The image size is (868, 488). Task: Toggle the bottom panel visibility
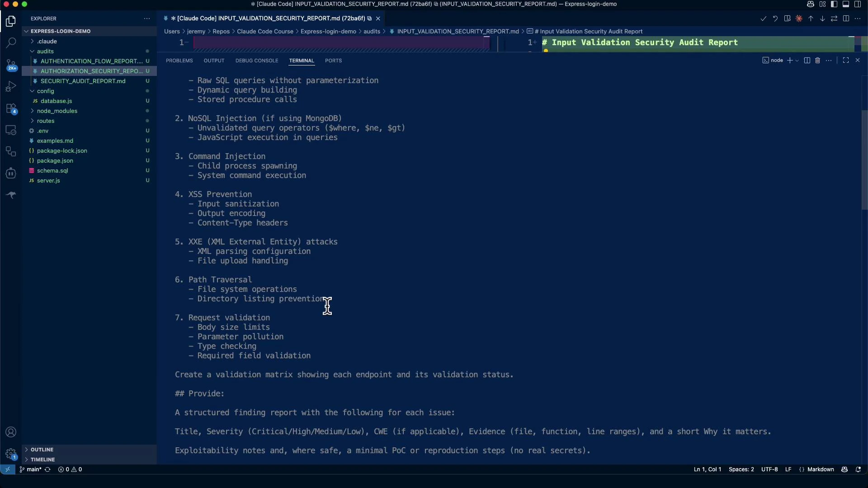(x=846, y=4)
